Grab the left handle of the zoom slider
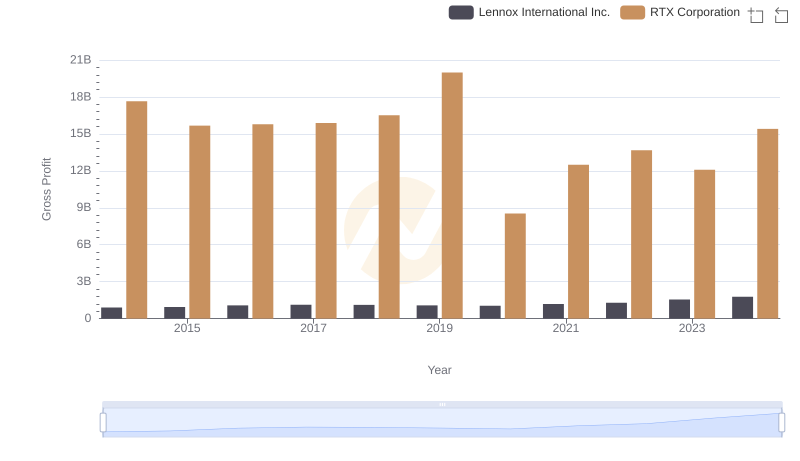The image size is (800, 461). pyautogui.click(x=103, y=423)
